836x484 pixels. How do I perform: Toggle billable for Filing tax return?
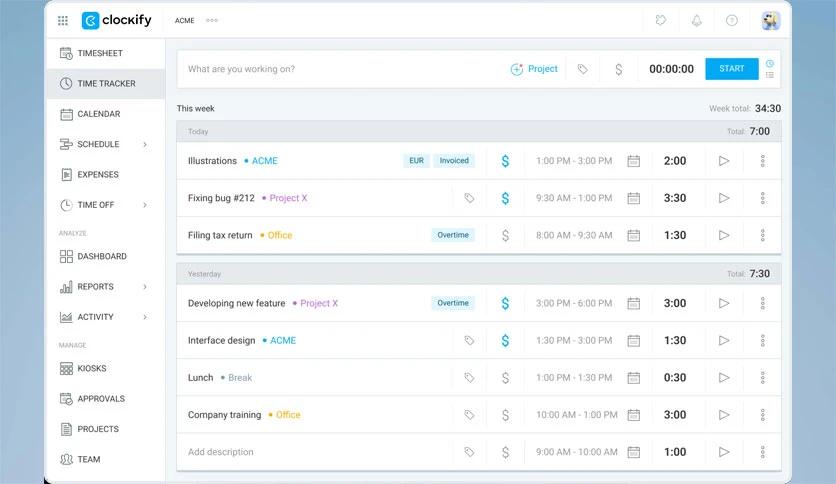505,236
